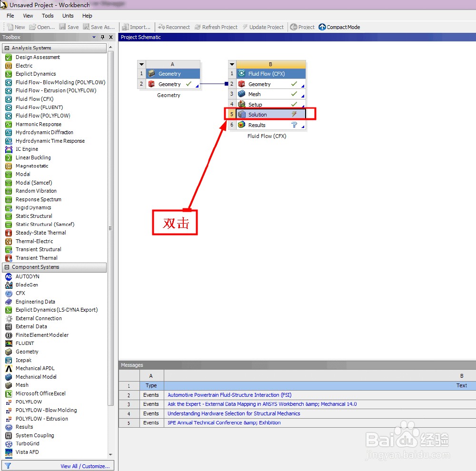The width and height of the screenshot is (476, 471).
Task: Click the Refresh Project button
Action: point(216,27)
